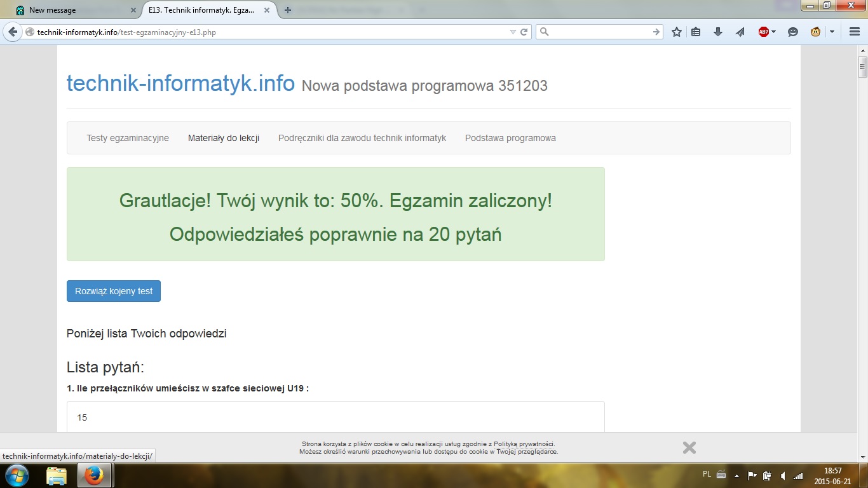Click the technik-informatyk.info site title link
The width and height of the screenshot is (868, 488).
[x=180, y=83]
